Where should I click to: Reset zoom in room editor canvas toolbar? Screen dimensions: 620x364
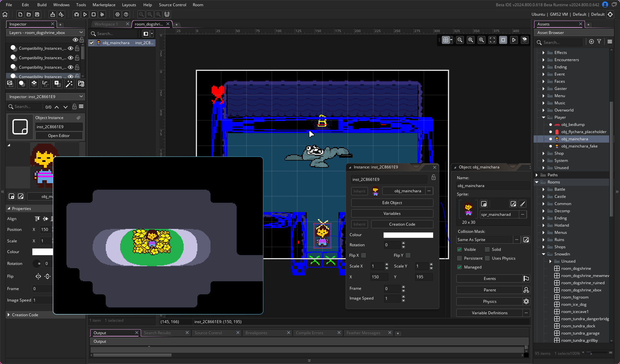(471, 40)
